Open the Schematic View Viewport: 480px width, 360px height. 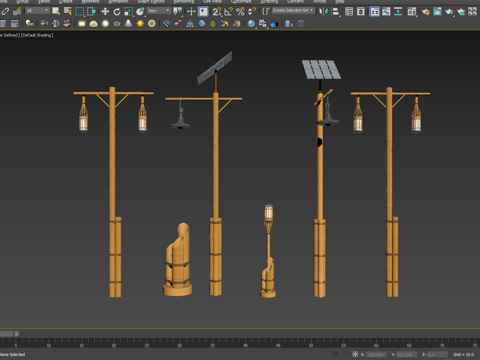(x=398, y=12)
